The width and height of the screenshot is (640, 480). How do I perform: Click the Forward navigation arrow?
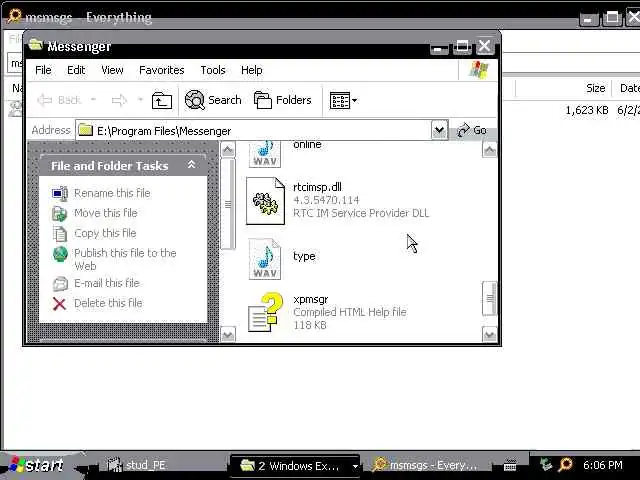[x=119, y=100]
